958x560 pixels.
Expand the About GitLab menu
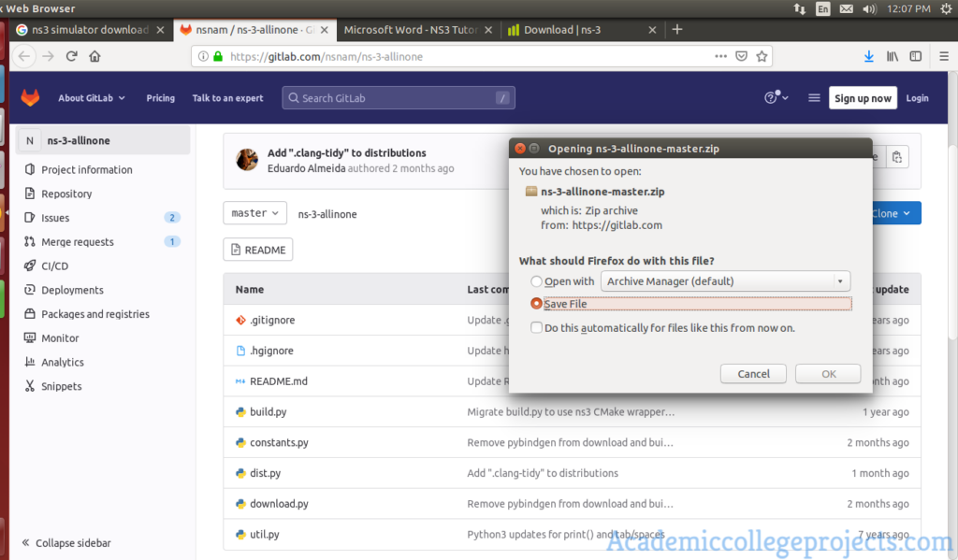(x=92, y=98)
